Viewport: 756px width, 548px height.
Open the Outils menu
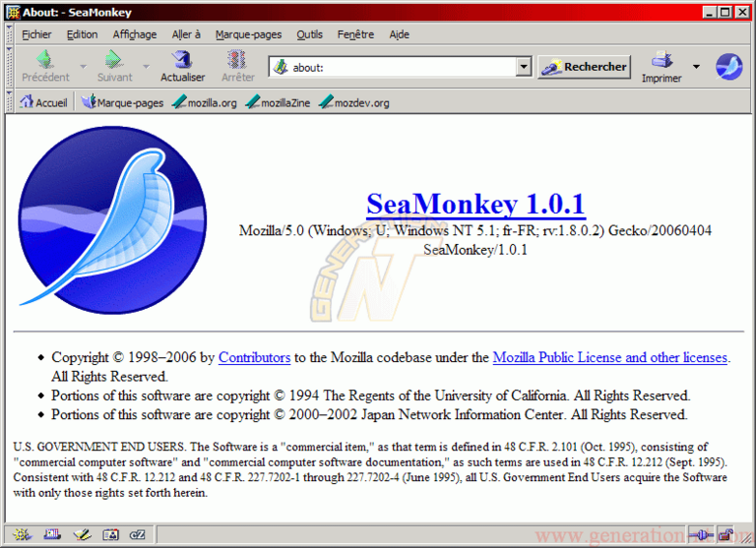click(309, 34)
